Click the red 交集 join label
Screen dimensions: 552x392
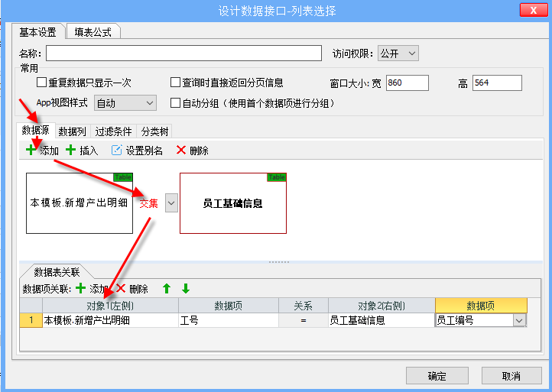click(x=148, y=203)
